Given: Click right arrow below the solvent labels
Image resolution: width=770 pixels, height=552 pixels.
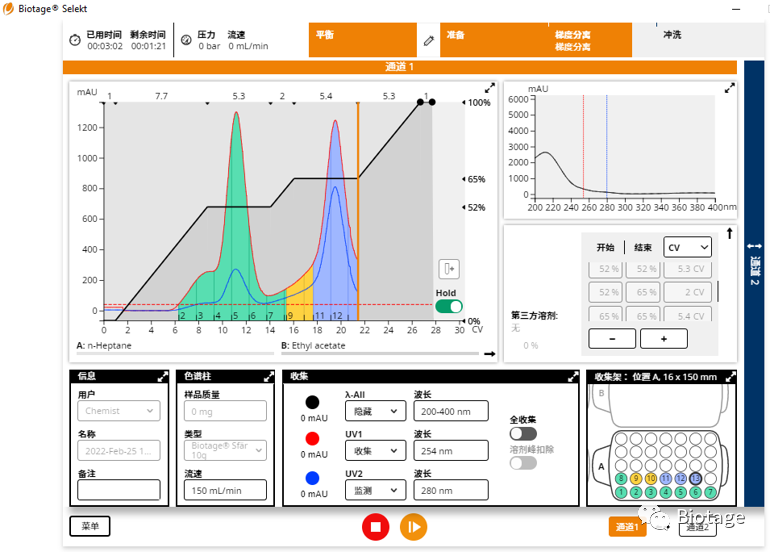Looking at the screenshot, I should point(490,354).
